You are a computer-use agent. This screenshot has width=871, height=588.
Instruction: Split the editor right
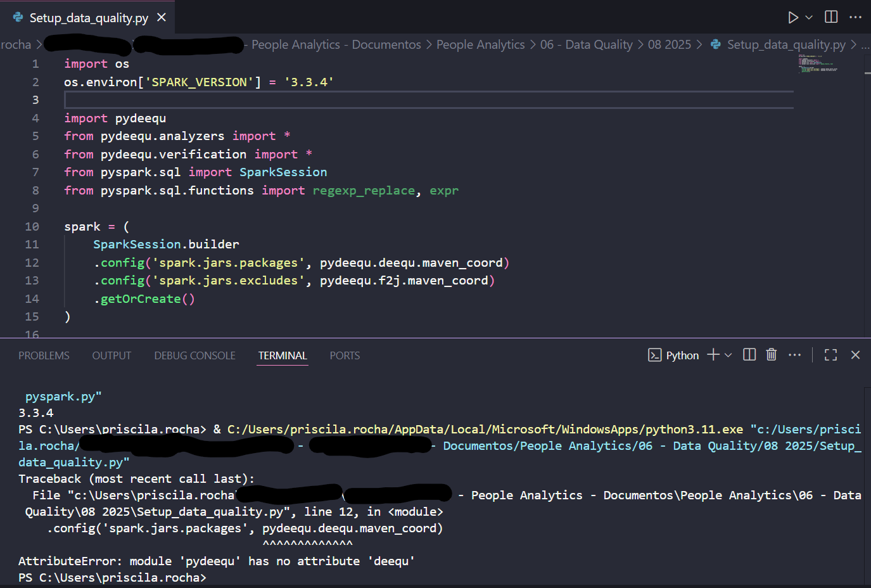831,17
